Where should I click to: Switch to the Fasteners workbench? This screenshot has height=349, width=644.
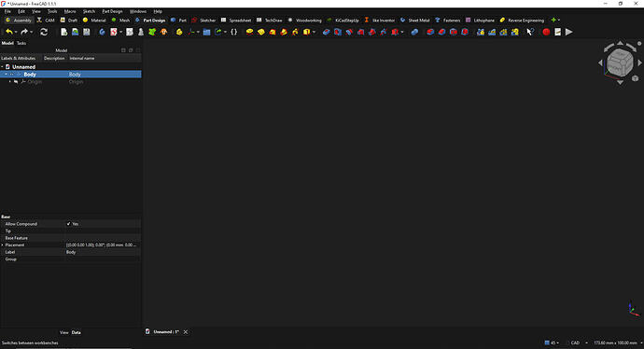click(x=448, y=21)
